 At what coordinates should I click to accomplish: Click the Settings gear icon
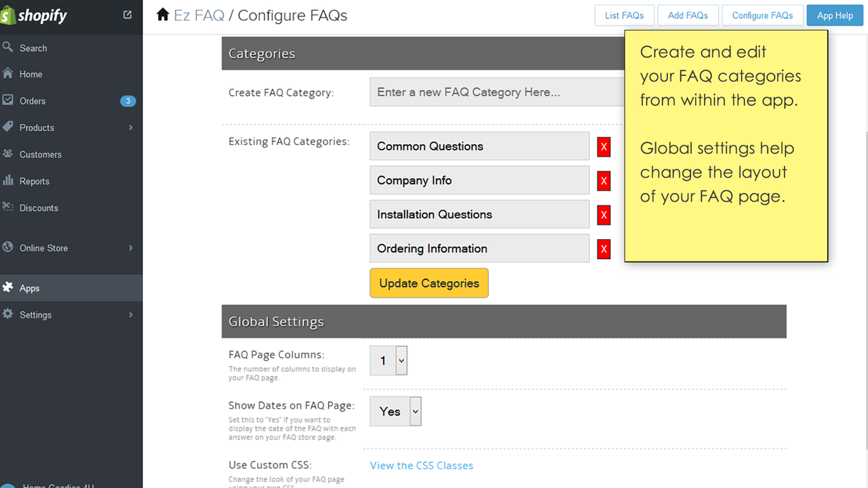coord(7,314)
